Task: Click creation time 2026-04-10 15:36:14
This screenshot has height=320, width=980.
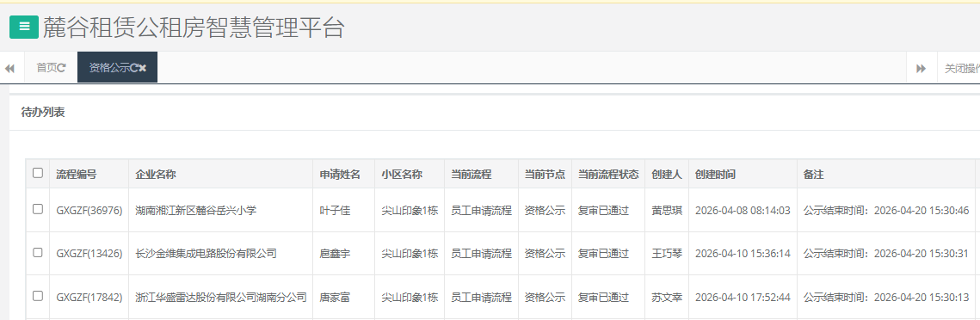Action: tap(743, 254)
